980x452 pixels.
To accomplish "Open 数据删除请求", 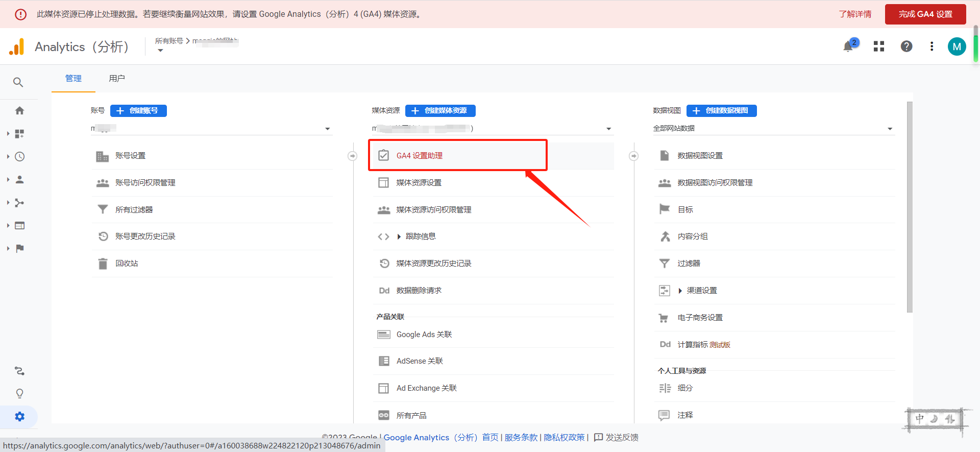I will 493,291.
